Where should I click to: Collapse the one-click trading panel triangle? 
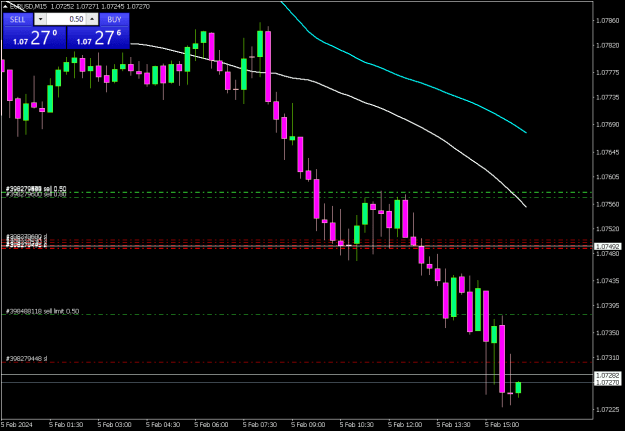(6, 6)
